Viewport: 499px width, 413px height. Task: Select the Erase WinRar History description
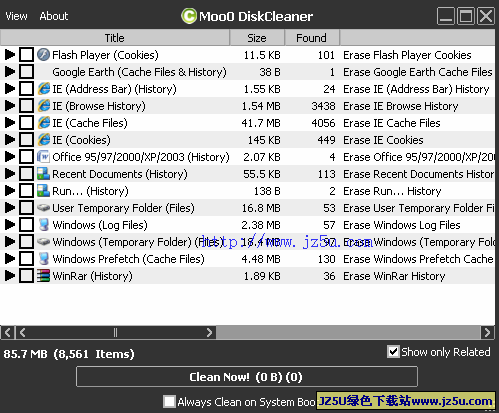tap(394, 276)
